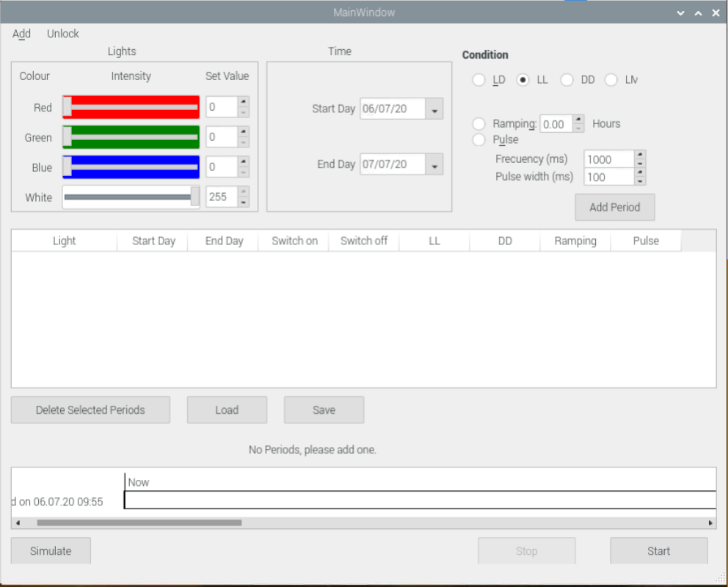728x587 pixels.
Task: Click the Ramping hours up arrow
Action: click(x=578, y=120)
